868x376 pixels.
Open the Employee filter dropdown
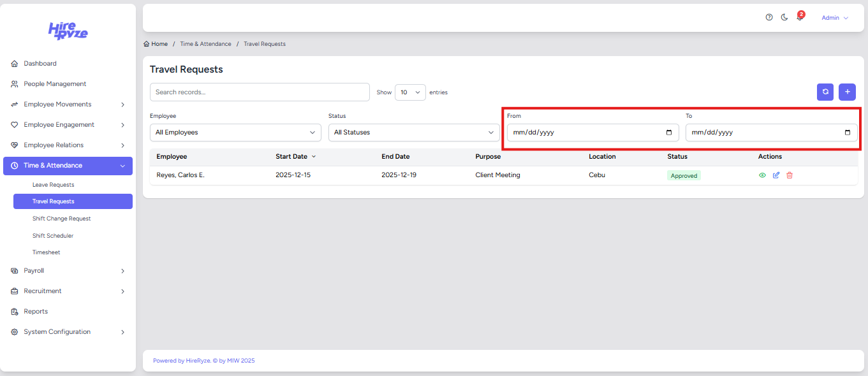235,133
